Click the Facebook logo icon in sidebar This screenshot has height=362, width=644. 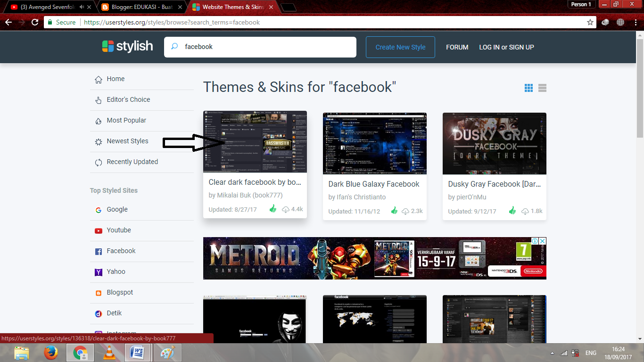tap(99, 252)
